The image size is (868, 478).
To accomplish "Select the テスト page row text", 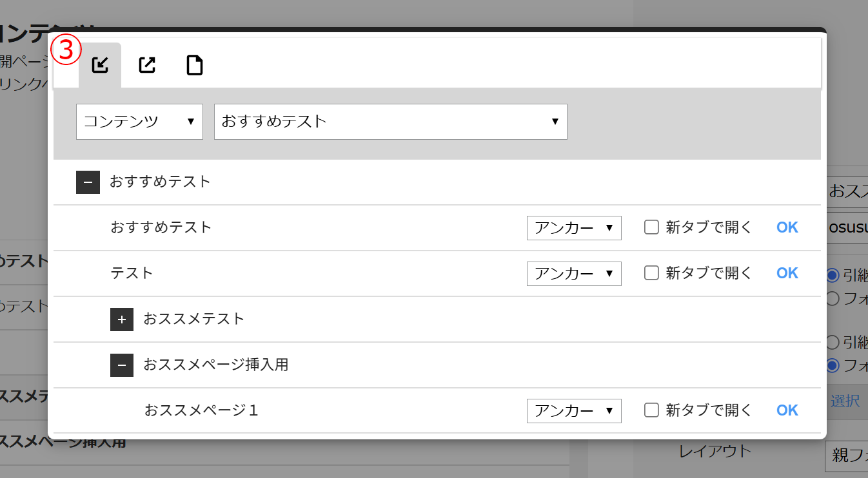I will (x=132, y=273).
